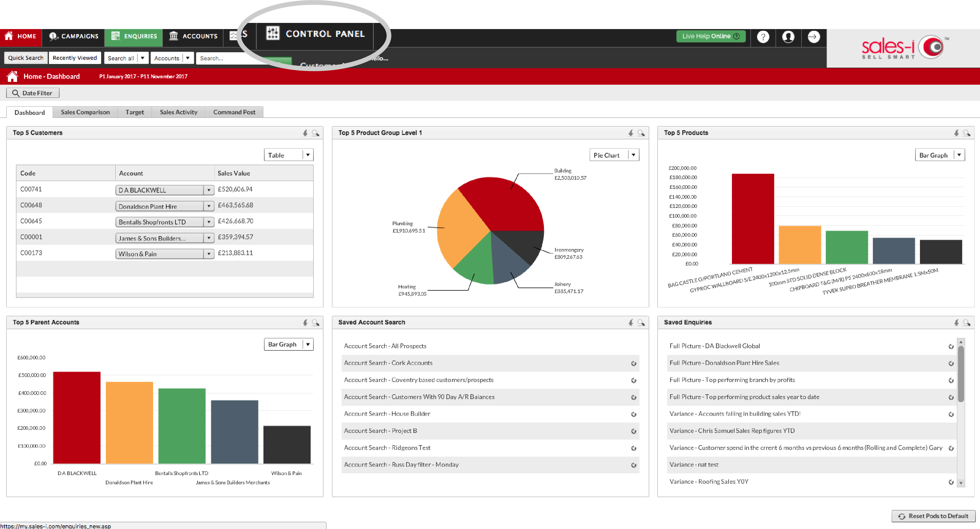Click refresh icon for Cork Accounts search
The image size is (980, 529).
pyautogui.click(x=634, y=364)
